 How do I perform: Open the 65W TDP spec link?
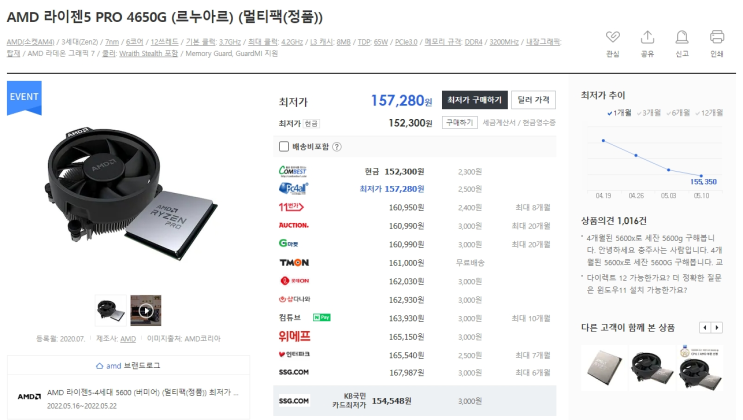point(381,42)
